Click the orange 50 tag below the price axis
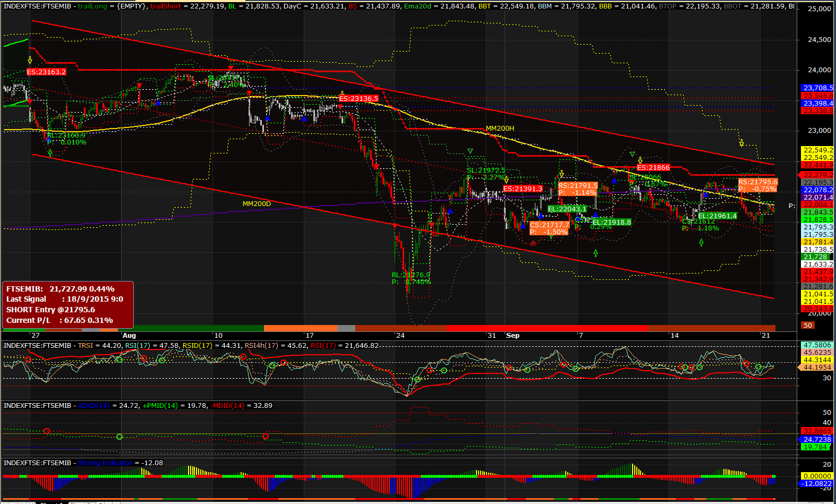 point(808,325)
